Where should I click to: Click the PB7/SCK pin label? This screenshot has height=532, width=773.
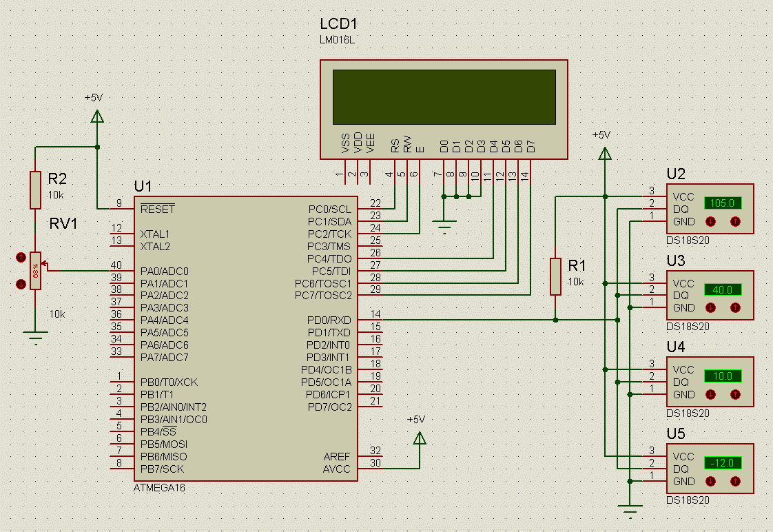pyautogui.click(x=162, y=469)
